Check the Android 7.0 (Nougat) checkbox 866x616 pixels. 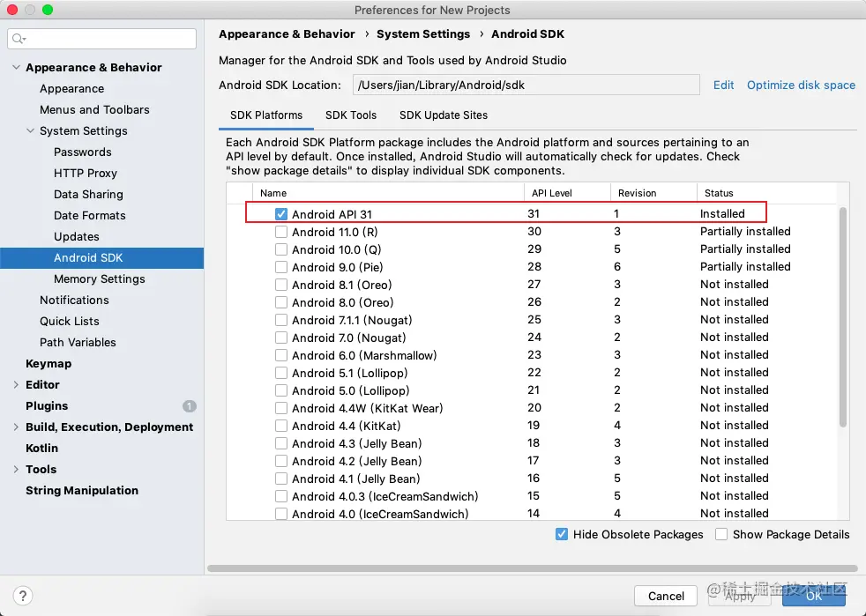(x=281, y=338)
